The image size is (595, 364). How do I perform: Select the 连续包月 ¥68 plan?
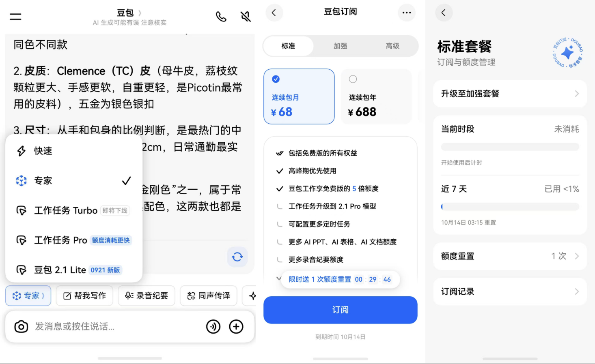pyautogui.click(x=299, y=96)
